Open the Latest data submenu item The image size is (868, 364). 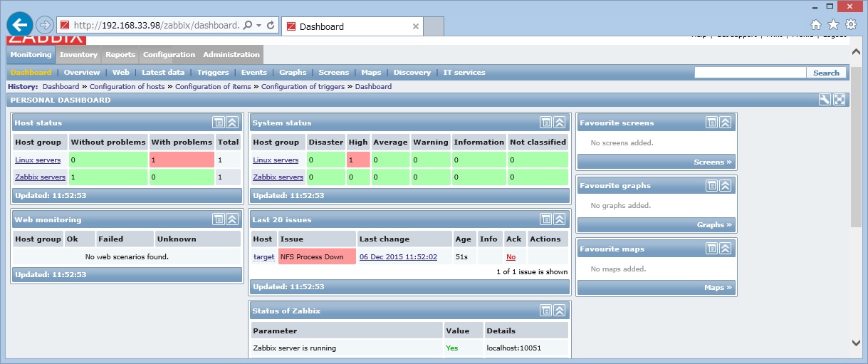(x=163, y=73)
